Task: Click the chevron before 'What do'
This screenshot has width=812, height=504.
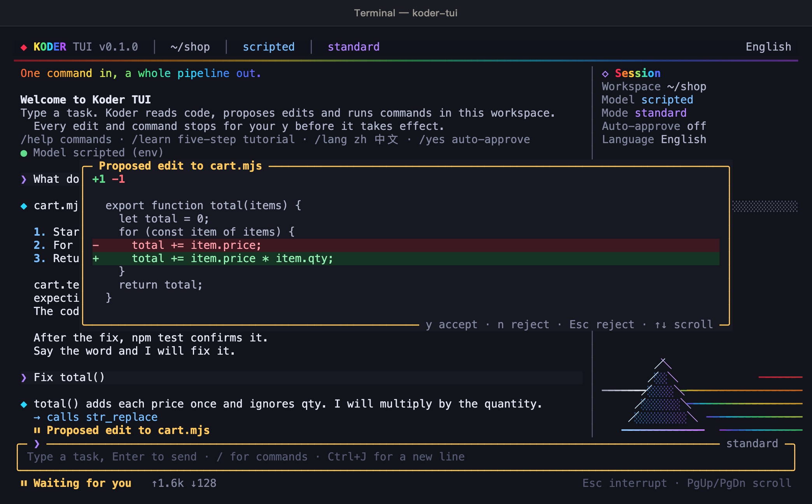Action: point(24,179)
